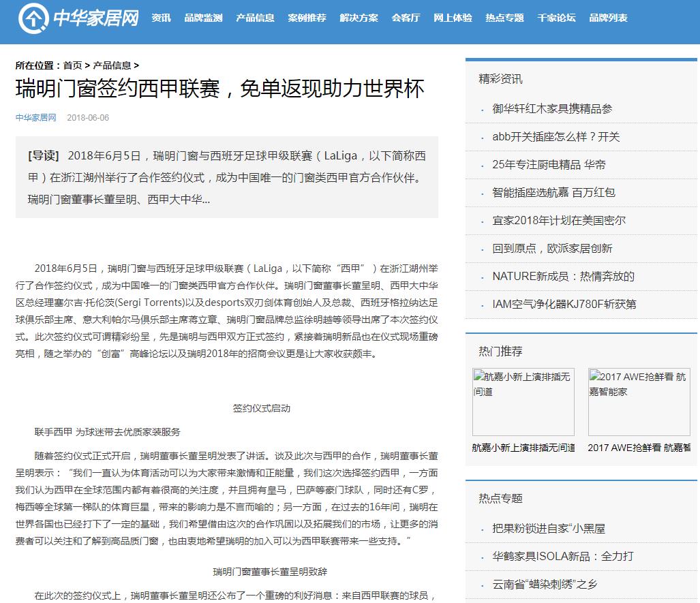The height and width of the screenshot is (603, 700).
Task: Open topic 云南省"蜡染刺绣"之乡
Action: pyautogui.click(x=545, y=584)
